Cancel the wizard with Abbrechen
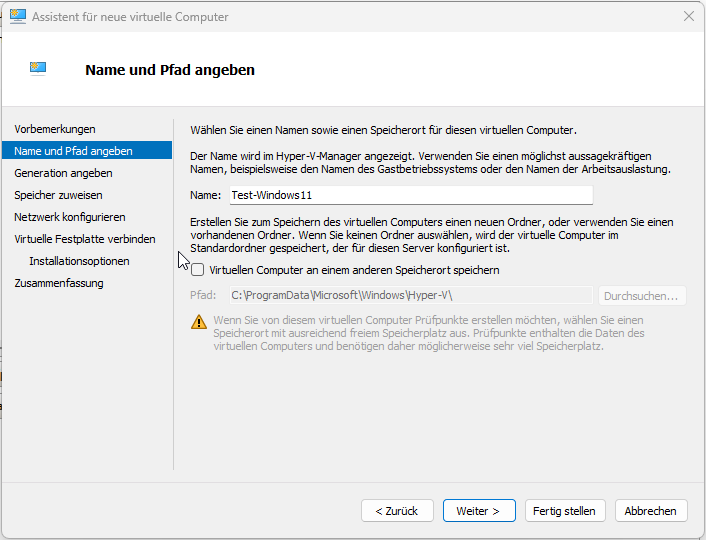Image resolution: width=706 pixels, height=540 pixels. [651, 511]
